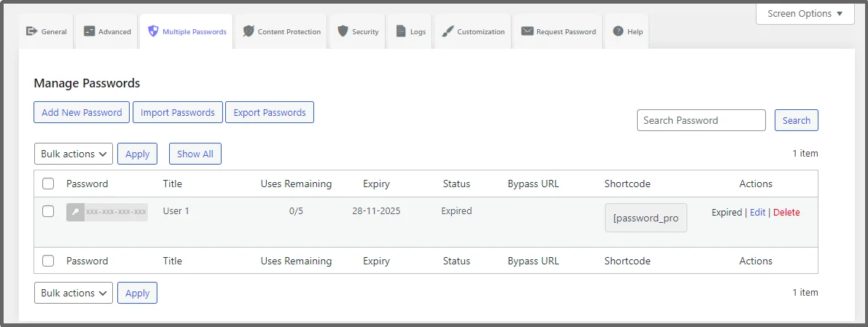The width and height of the screenshot is (868, 327).
Task: Click the General tab icon
Action: tap(31, 31)
